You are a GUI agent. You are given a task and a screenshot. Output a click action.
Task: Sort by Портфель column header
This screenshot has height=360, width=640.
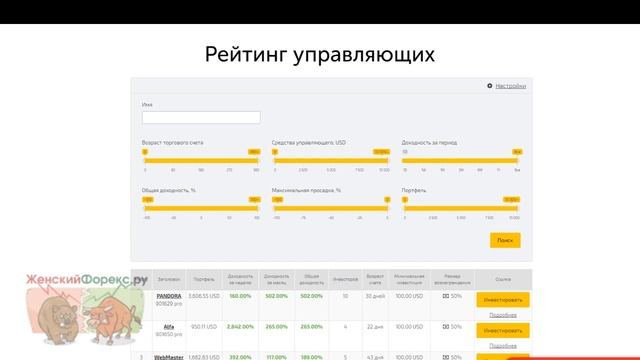pyautogui.click(x=204, y=280)
